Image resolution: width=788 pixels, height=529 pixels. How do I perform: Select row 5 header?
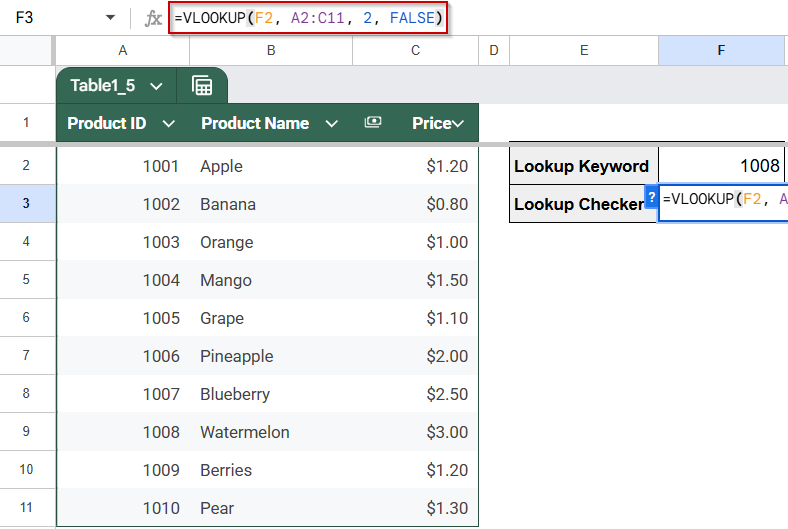coord(26,279)
